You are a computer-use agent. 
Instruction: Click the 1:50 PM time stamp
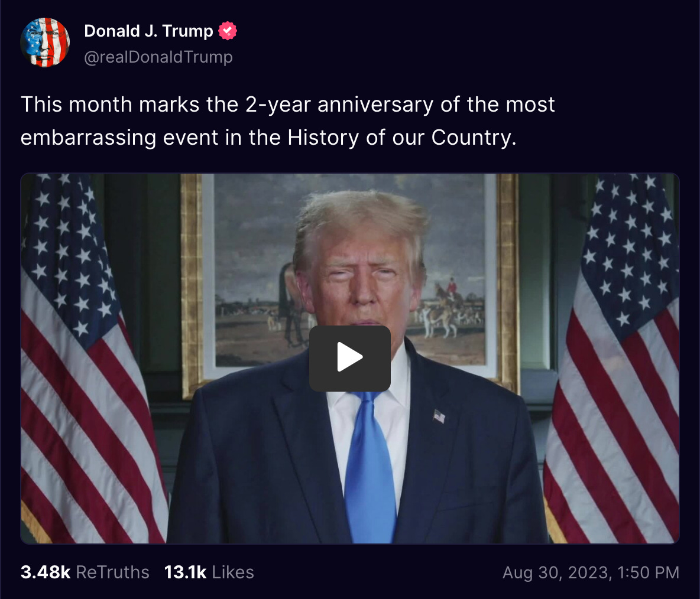tap(648, 572)
